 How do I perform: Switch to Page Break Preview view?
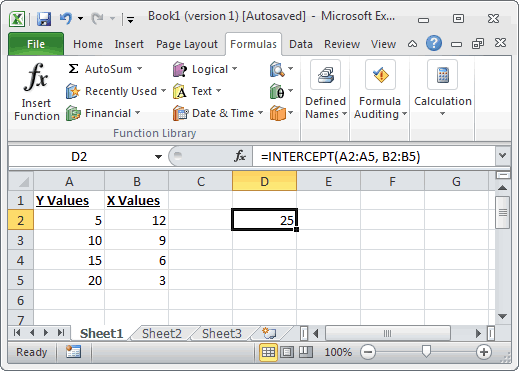point(306,352)
